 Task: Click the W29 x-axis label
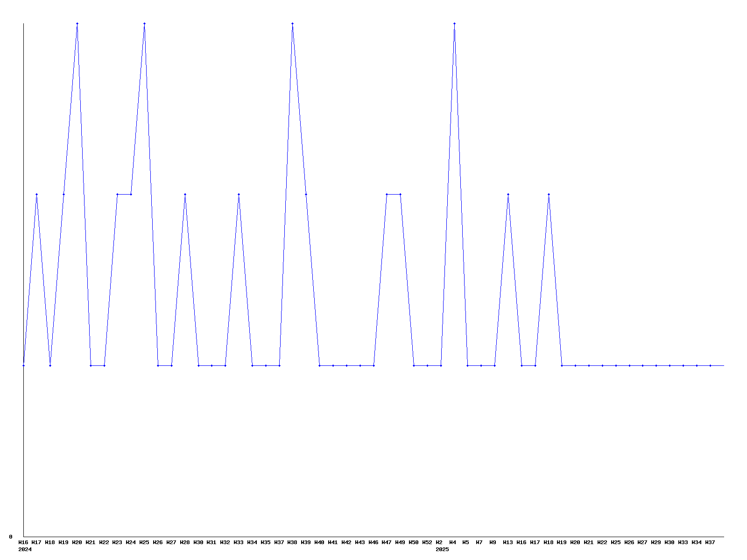pyautogui.click(x=656, y=543)
